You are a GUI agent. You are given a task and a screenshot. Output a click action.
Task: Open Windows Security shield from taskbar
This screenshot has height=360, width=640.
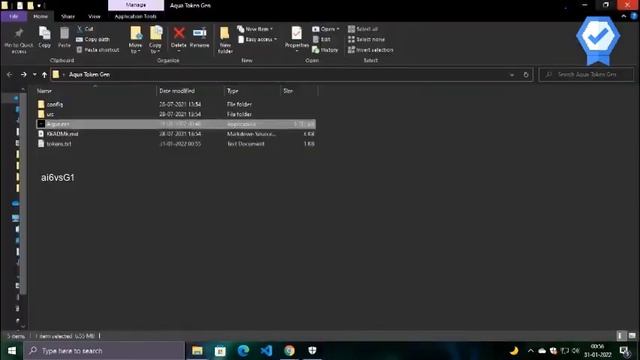(x=312, y=351)
